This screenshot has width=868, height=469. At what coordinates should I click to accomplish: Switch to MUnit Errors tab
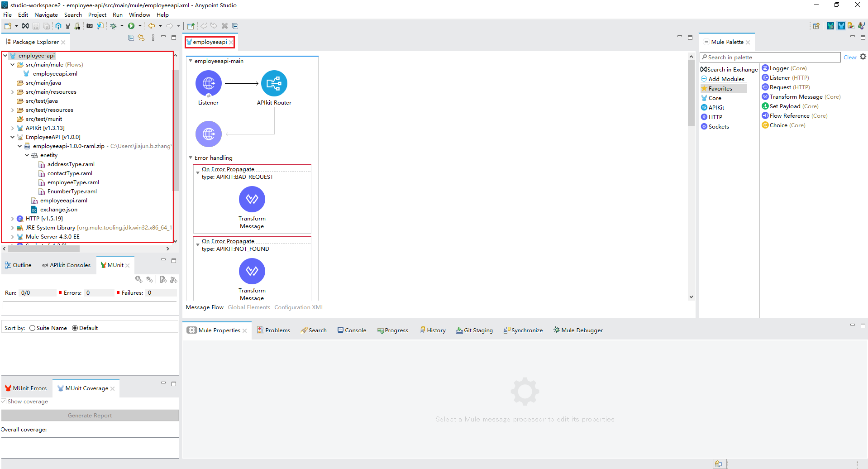pos(26,388)
